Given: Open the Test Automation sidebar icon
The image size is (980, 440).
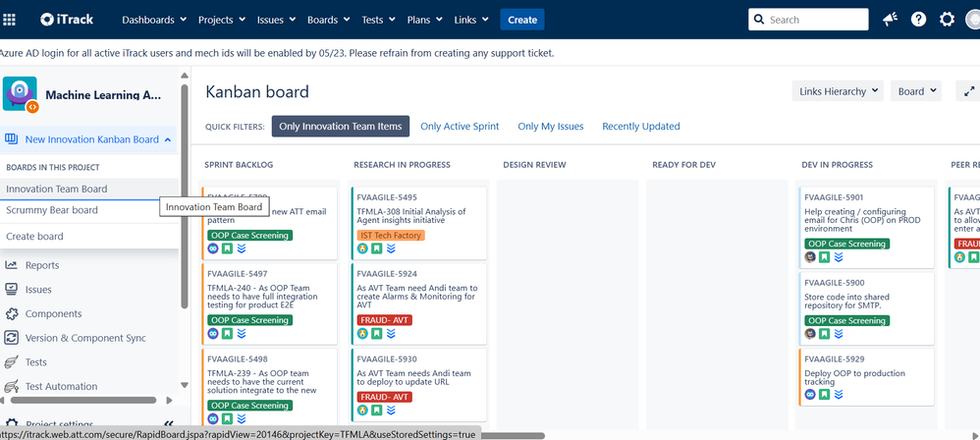Looking at the screenshot, I should pyautogui.click(x=11, y=386).
